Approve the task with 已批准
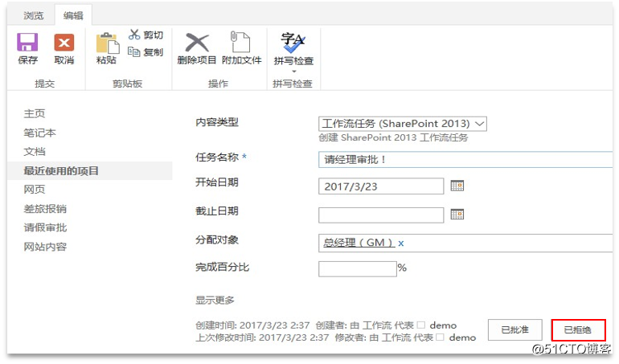 click(x=514, y=329)
